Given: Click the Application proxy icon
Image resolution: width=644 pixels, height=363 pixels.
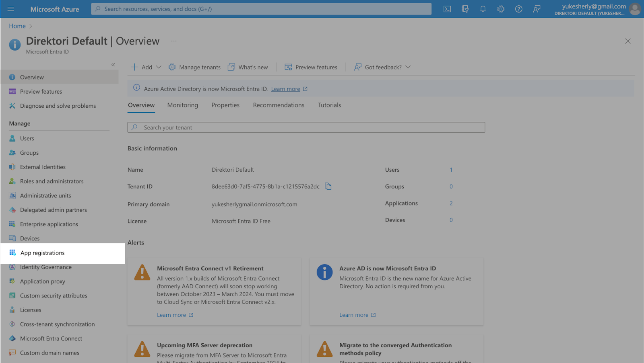Looking at the screenshot, I should (12, 281).
